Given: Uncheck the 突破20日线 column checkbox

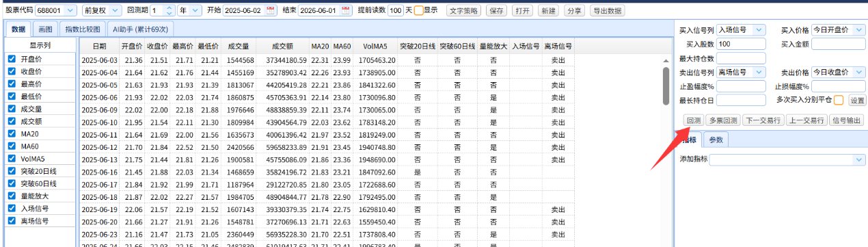Looking at the screenshot, I should click(x=12, y=171).
